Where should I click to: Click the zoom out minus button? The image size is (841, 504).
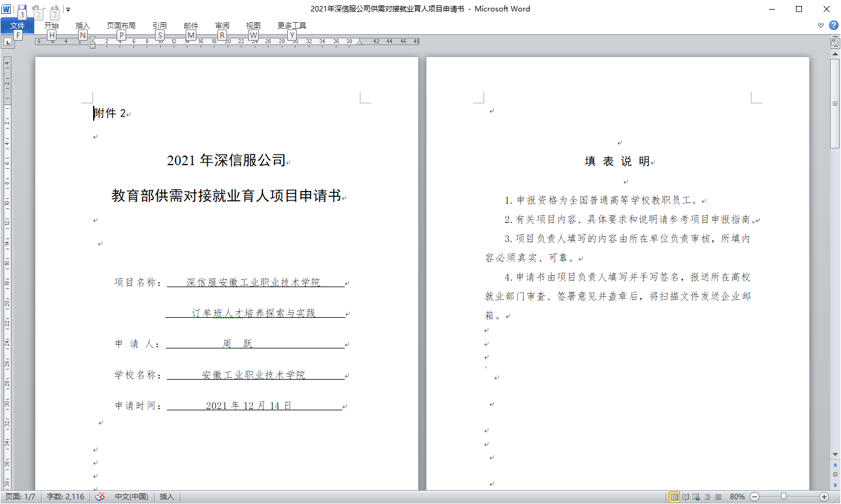[x=754, y=497]
